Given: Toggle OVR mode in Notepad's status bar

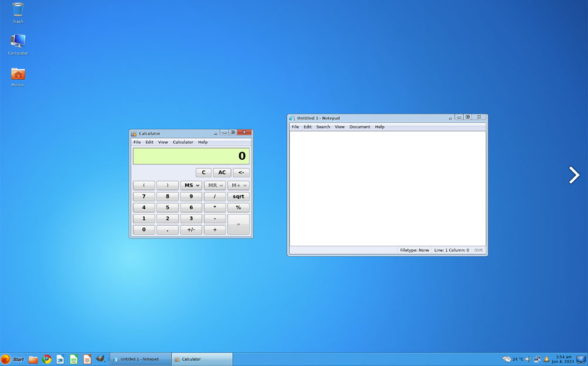Looking at the screenshot, I should pyautogui.click(x=478, y=250).
